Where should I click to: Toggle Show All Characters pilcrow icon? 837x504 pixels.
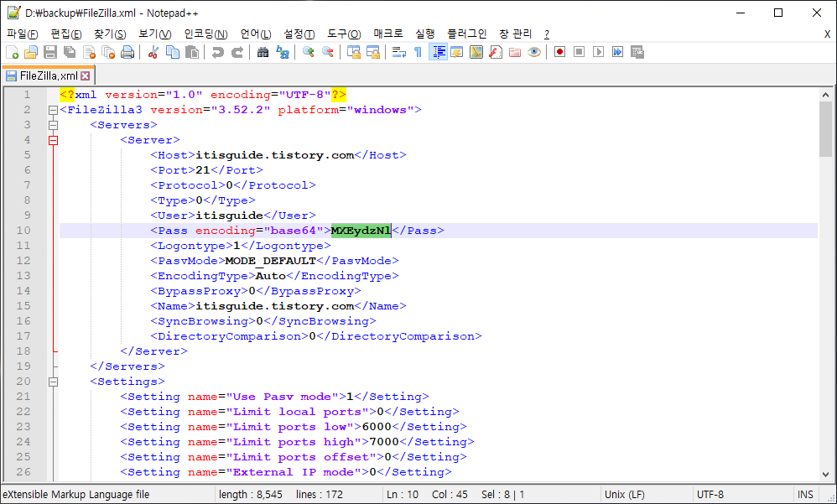[x=418, y=52]
